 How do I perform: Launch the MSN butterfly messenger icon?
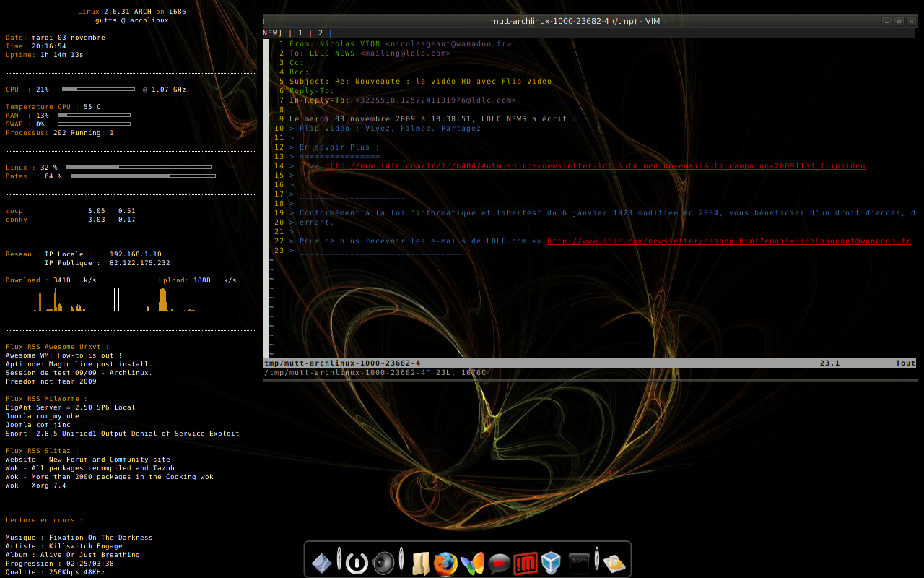472,563
